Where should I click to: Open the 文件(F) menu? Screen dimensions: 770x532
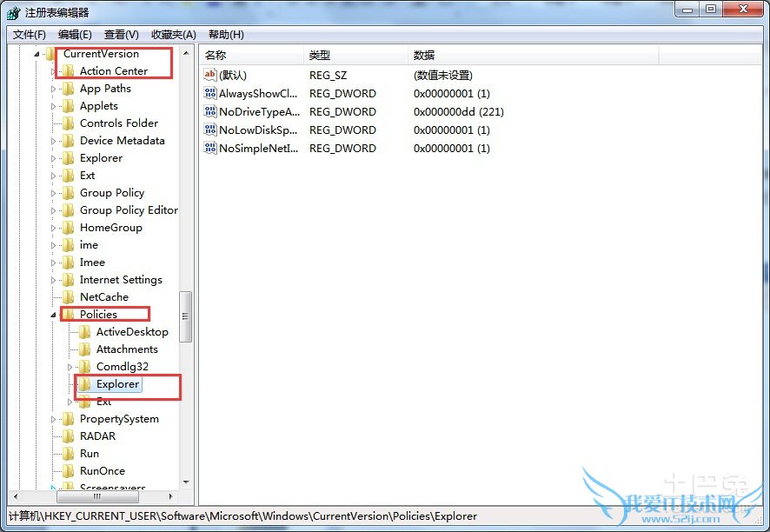click(30, 35)
